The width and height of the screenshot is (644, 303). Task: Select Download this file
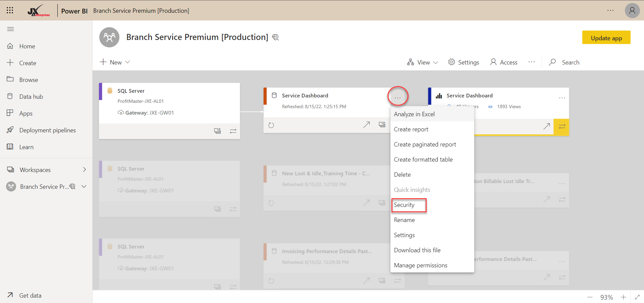[432, 250]
